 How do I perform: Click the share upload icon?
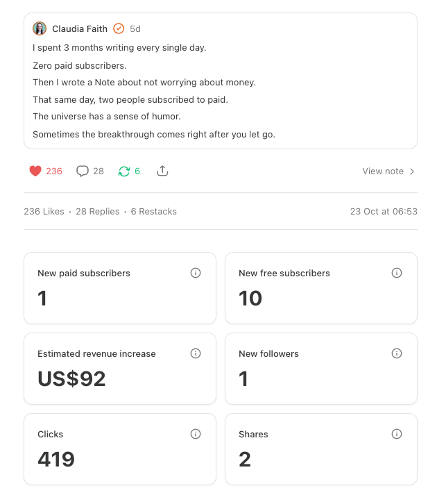(x=162, y=171)
